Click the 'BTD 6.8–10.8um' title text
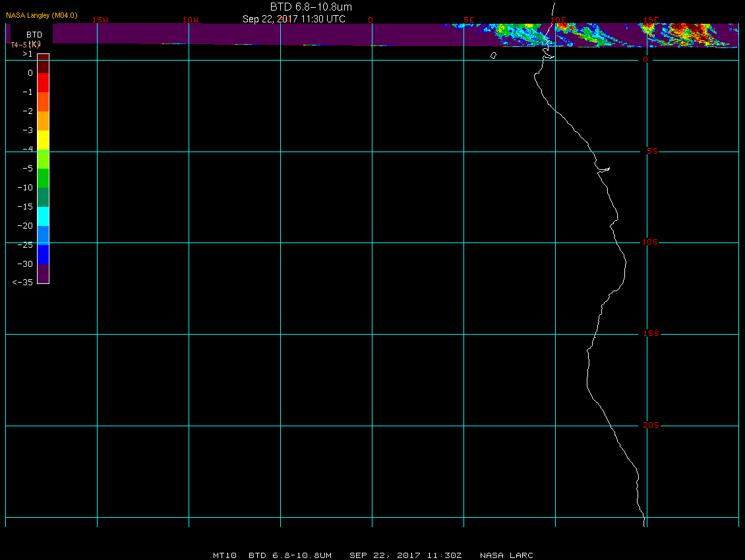The height and width of the screenshot is (560, 745). [311, 7]
